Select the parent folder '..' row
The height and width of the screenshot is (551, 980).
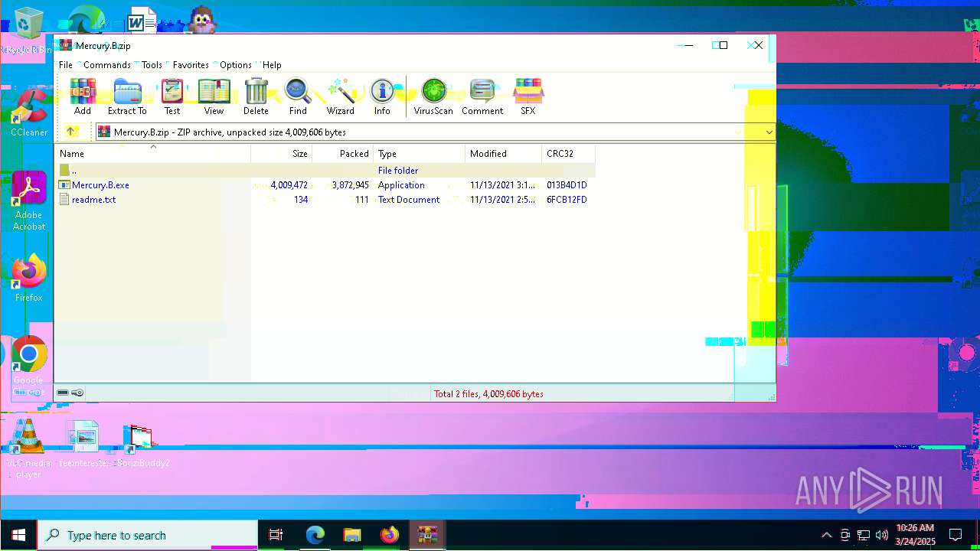point(325,171)
